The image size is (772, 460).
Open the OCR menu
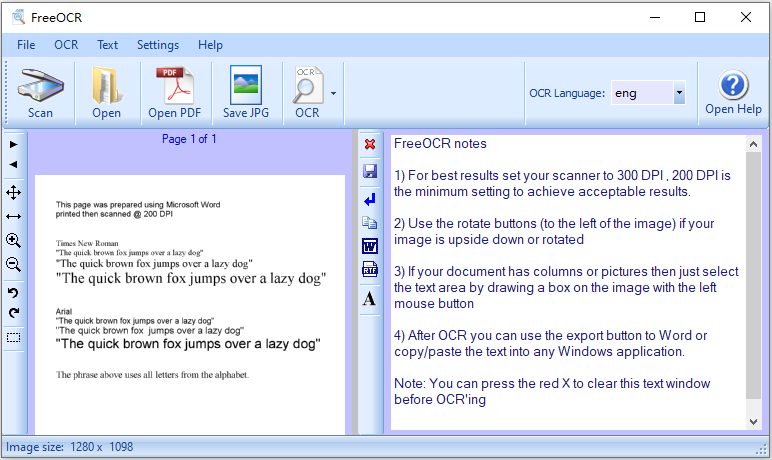point(66,45)
